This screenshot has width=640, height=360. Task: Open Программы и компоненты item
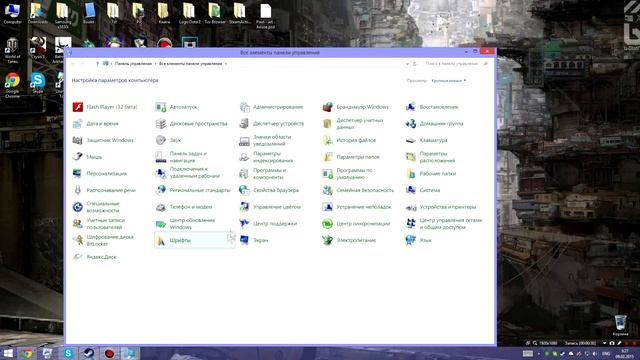(x=263, y=174)
